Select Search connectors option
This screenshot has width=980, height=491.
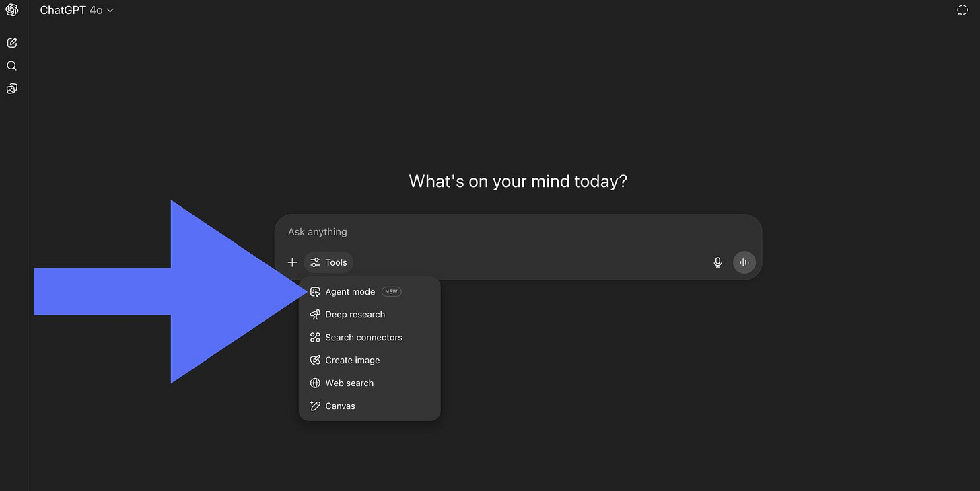click(x=370, y=337)
